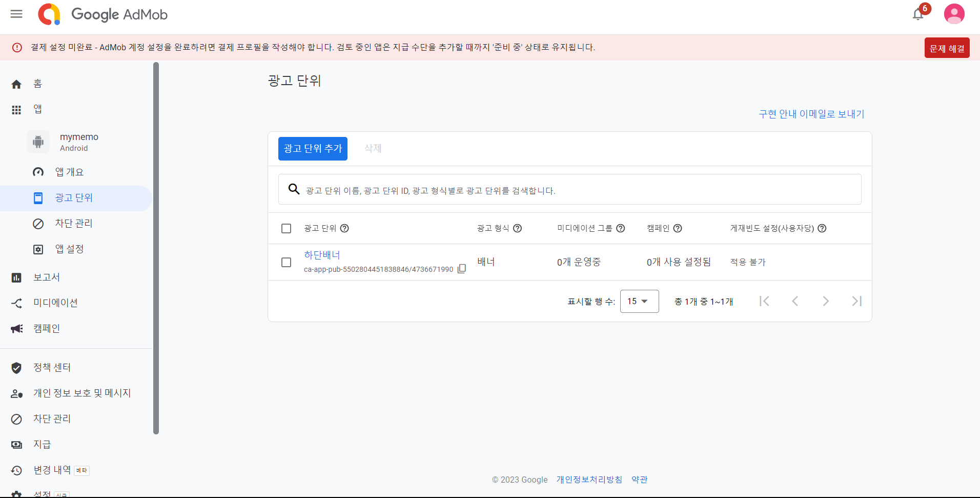Click the person icon for 개인 정보 보호
This screenshot has height=498, width=980.
[x=17, y=394]
